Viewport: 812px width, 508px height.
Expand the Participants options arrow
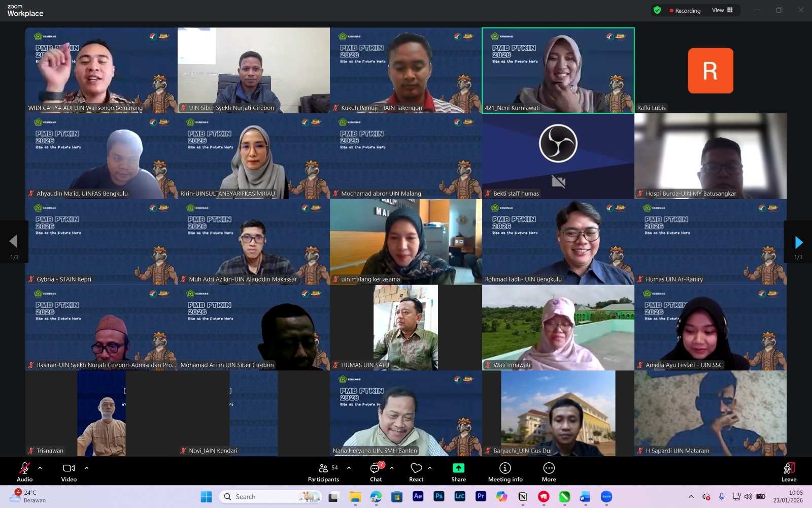(x=349, y=468)
